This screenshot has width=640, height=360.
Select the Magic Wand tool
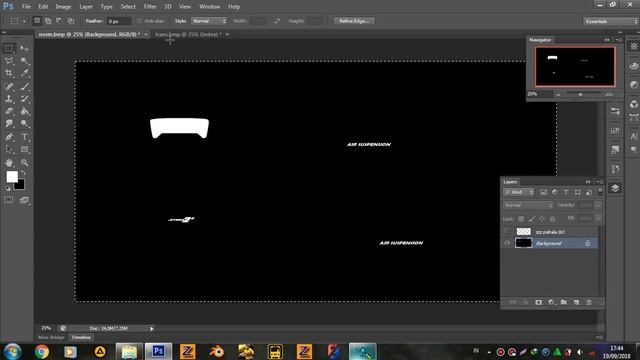click(24, 61)
